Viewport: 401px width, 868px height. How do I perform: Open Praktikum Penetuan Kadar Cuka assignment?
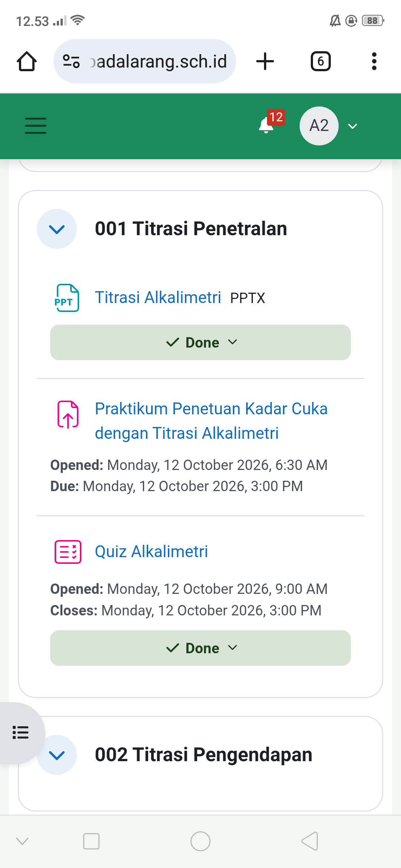tap(211, 421)
